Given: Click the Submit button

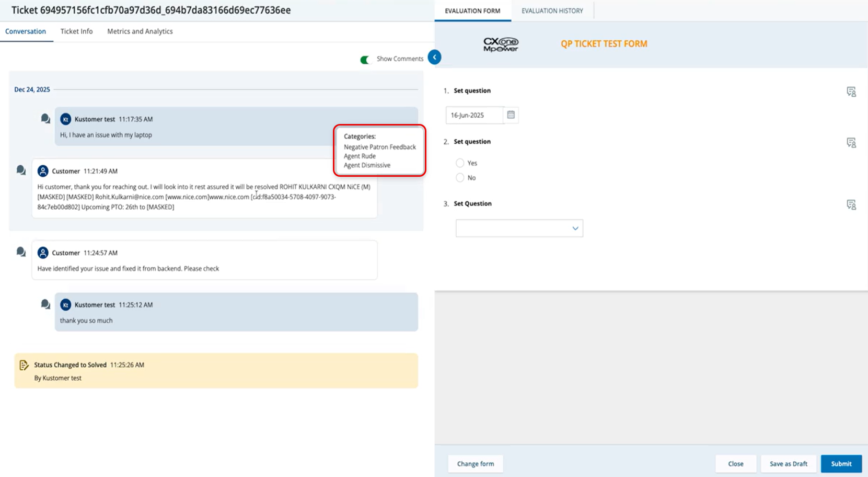Looking at the screenshot, I should [841, 464].
